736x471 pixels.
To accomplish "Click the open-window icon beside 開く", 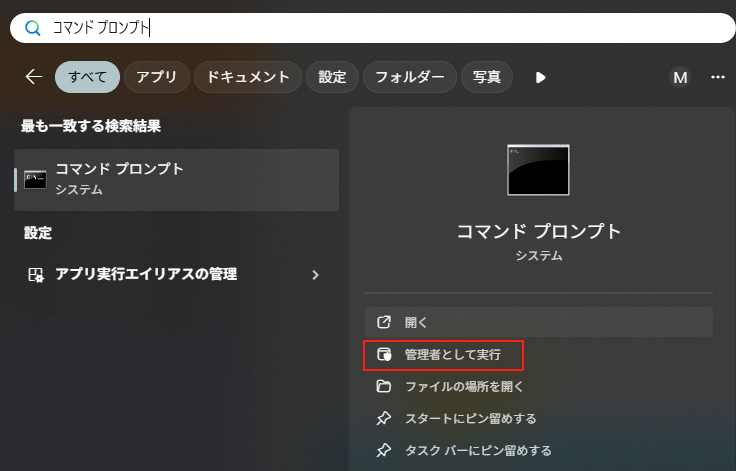I will [383, 322].
